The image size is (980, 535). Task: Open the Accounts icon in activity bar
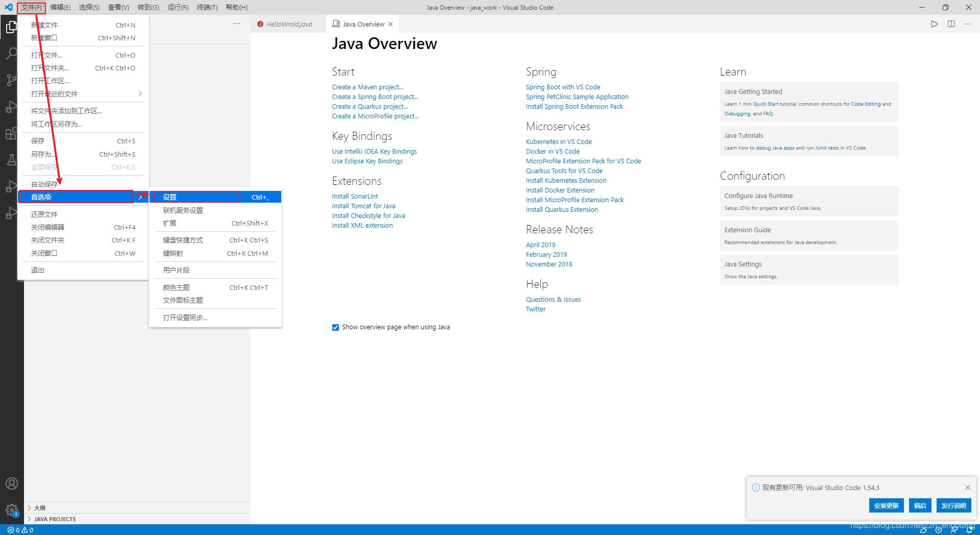pos(11,483)
